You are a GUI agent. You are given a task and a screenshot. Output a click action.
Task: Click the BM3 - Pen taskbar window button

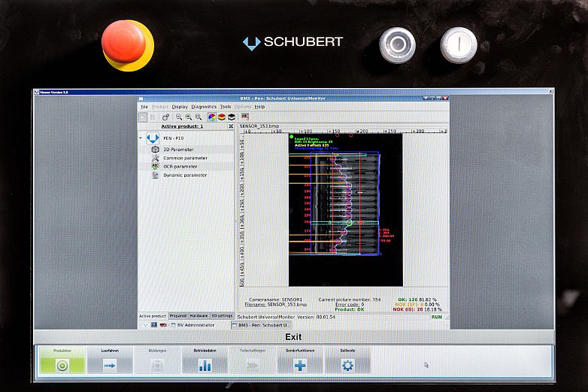262,325
